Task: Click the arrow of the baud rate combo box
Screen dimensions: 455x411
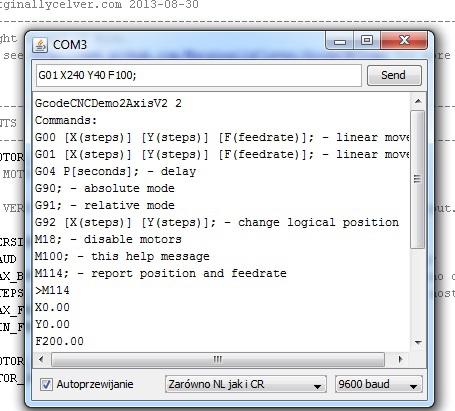Action: click(x=413, y=386)
